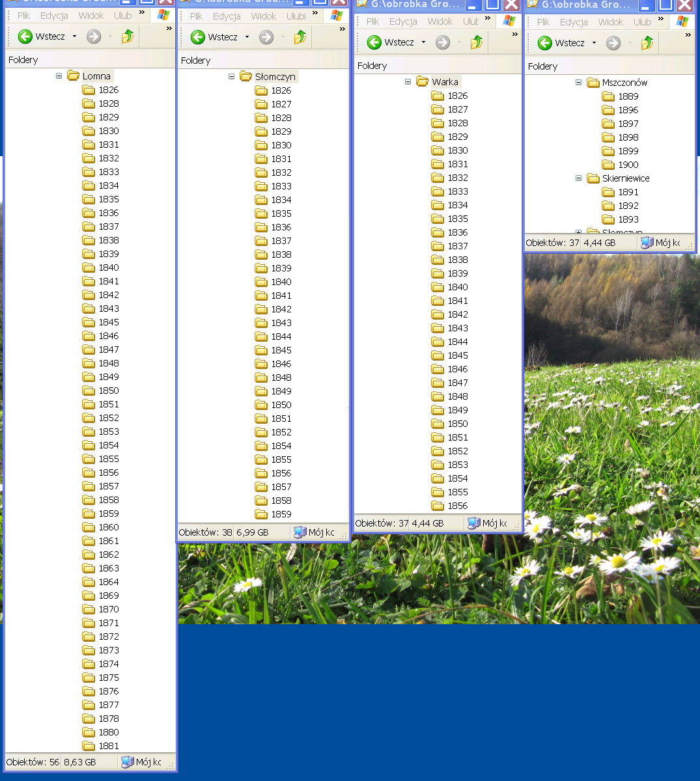Click Forward arrow in Warka window

point(443,42)
